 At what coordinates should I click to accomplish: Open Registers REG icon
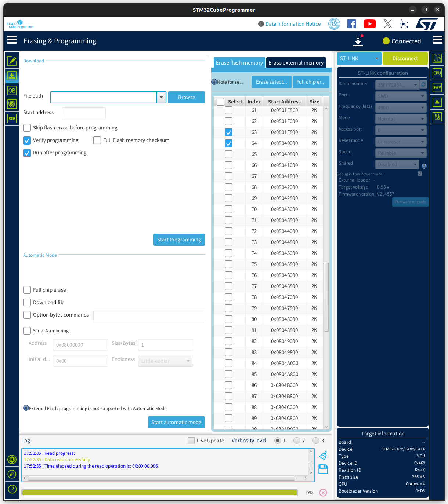tap(12, 118)
